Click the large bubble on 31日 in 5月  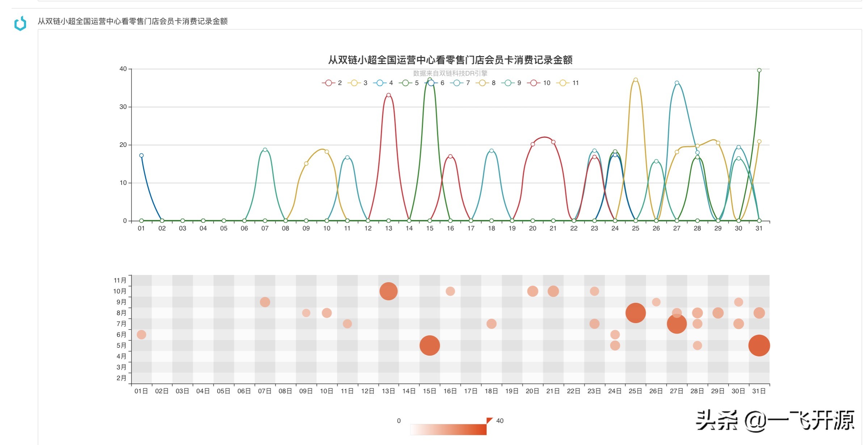(759, 346)
